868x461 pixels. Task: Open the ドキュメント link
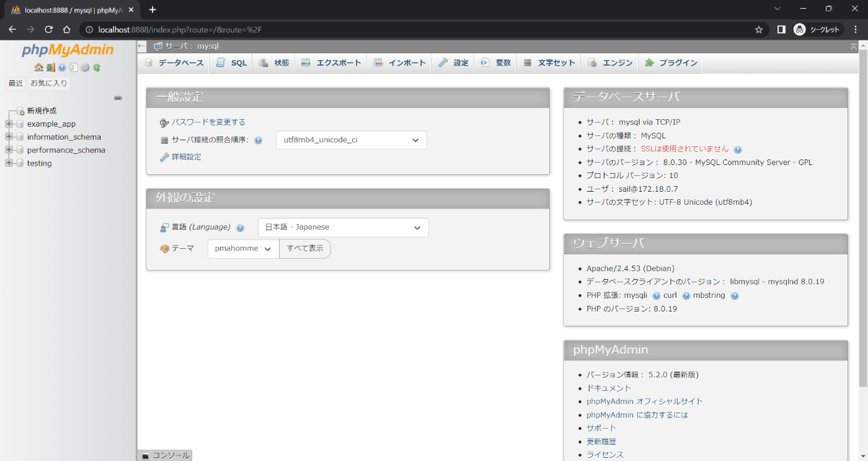(609, 388)
